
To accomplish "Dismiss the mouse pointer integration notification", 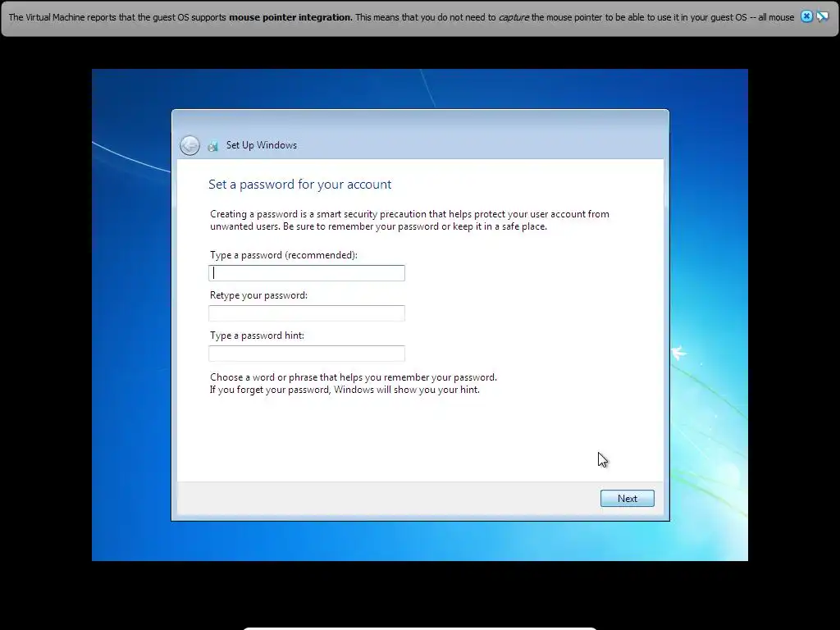I will (806, 16).
